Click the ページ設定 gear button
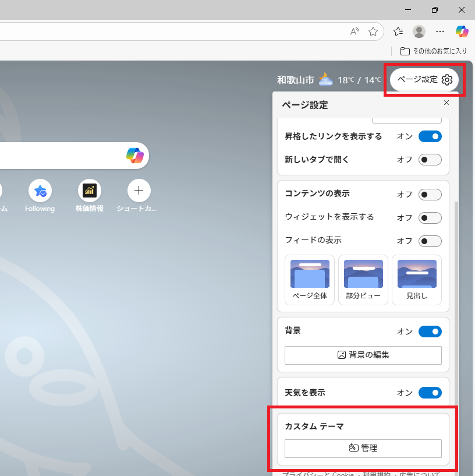Image resolution: width=475 pixels, height=476 pixels. (424, 80)
